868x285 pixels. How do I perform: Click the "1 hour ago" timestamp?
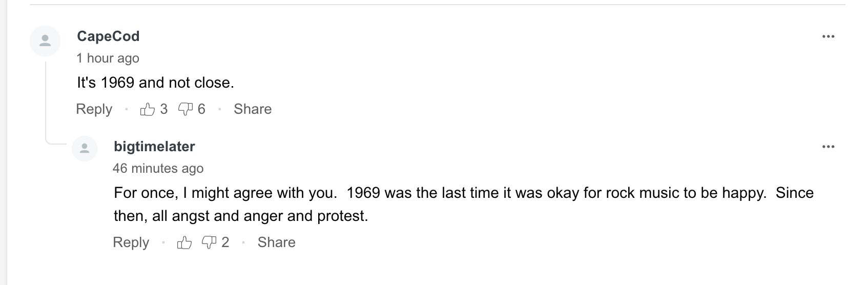tap(108, 58)
